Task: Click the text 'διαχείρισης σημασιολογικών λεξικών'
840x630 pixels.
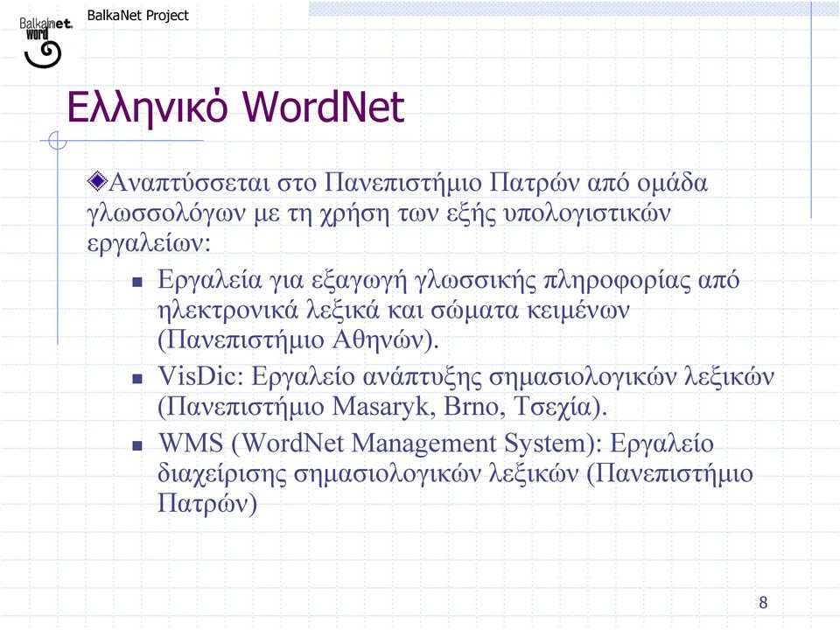Action: (x=367, y=473)
